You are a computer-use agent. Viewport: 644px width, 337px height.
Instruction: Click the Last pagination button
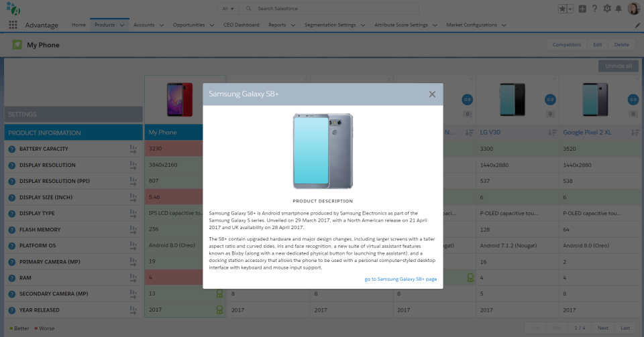(625, 328)
